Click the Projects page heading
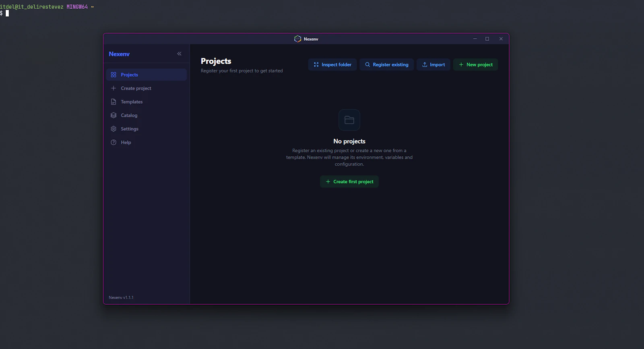Image resolution: width=644 pixels, height=349 pixels. click(216, 61)
